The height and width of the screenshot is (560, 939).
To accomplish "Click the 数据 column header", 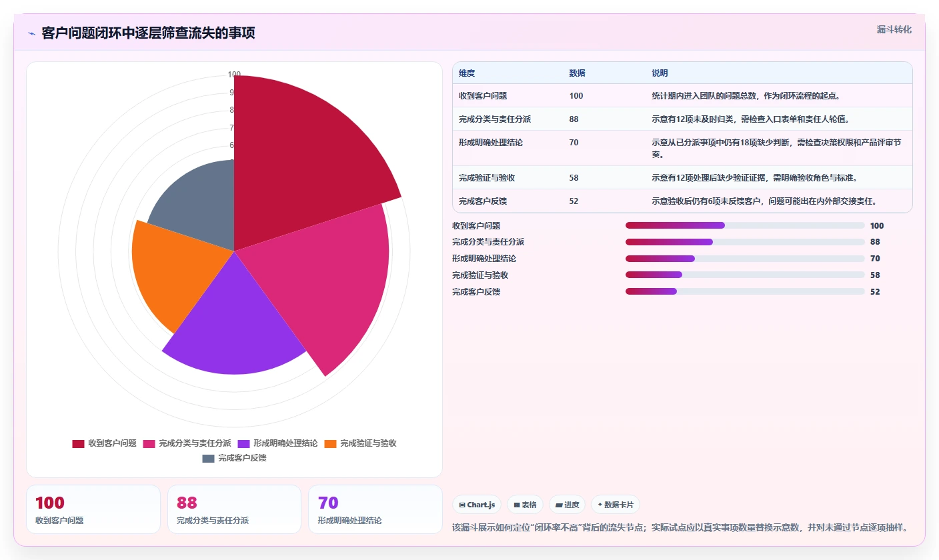I will (578, 73).
